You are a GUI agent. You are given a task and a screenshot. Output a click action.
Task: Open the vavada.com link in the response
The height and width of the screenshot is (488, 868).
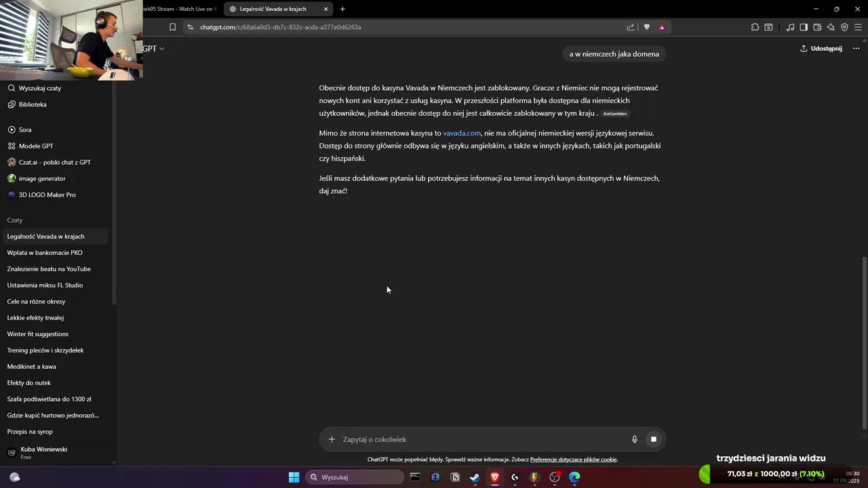(x=462, y=134)
